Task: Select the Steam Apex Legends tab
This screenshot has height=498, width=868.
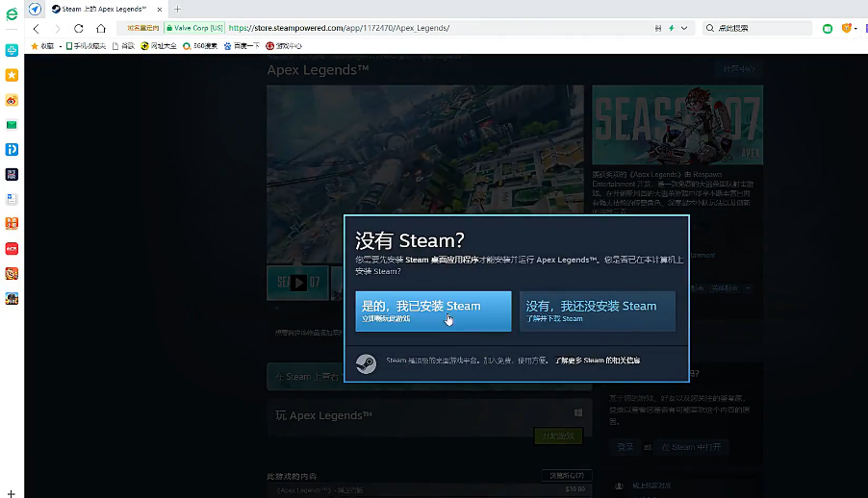Action: (102, 9)
